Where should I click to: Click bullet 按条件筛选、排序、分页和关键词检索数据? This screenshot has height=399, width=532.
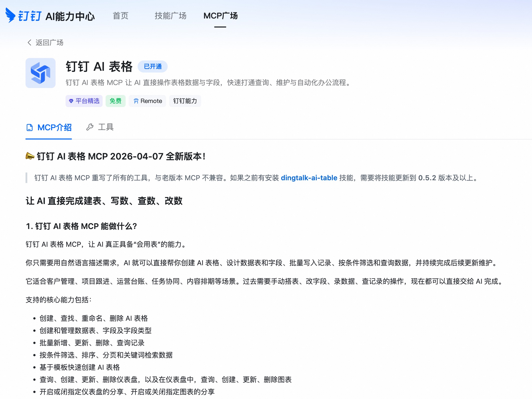click(x=106, y=355)
